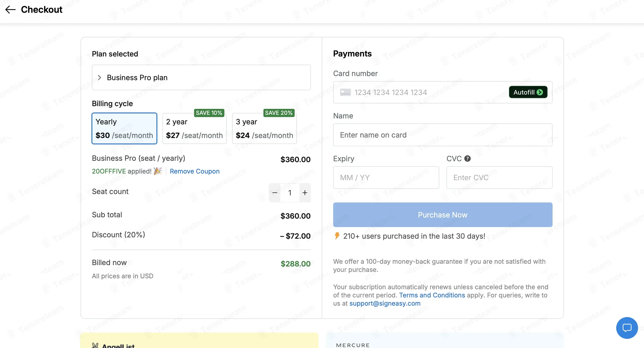This screenshot has height=348, width=644.
Task: Click the Sub total label
Action: coord(107,215)
